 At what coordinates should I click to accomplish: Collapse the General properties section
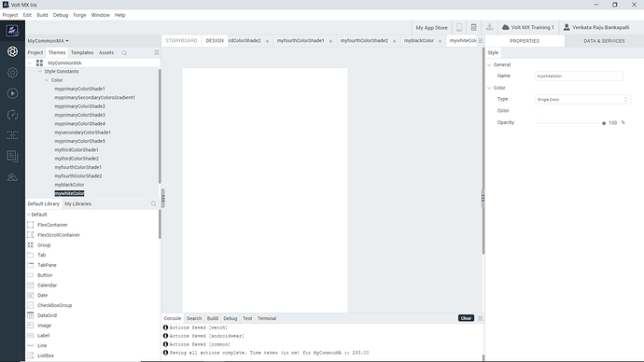point(489,65)
